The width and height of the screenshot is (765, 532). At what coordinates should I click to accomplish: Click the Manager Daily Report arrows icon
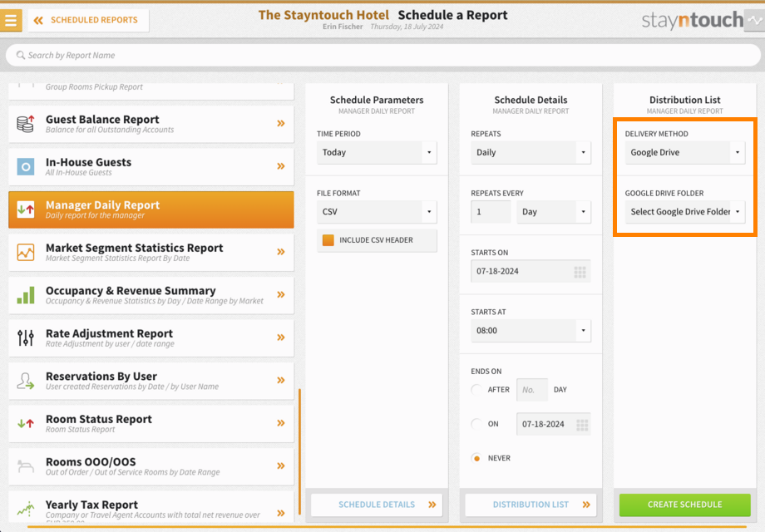click(26, 209)
